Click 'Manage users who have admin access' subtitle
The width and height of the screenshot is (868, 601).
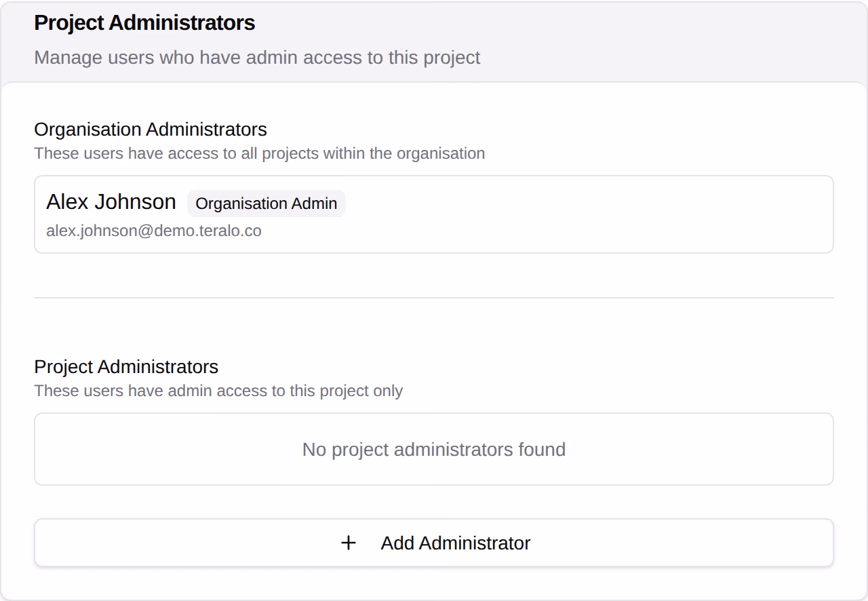click(x=257, y=58)
